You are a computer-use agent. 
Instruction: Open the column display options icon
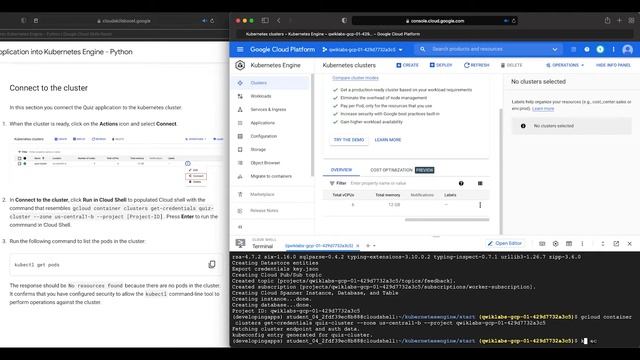point(480,183)
